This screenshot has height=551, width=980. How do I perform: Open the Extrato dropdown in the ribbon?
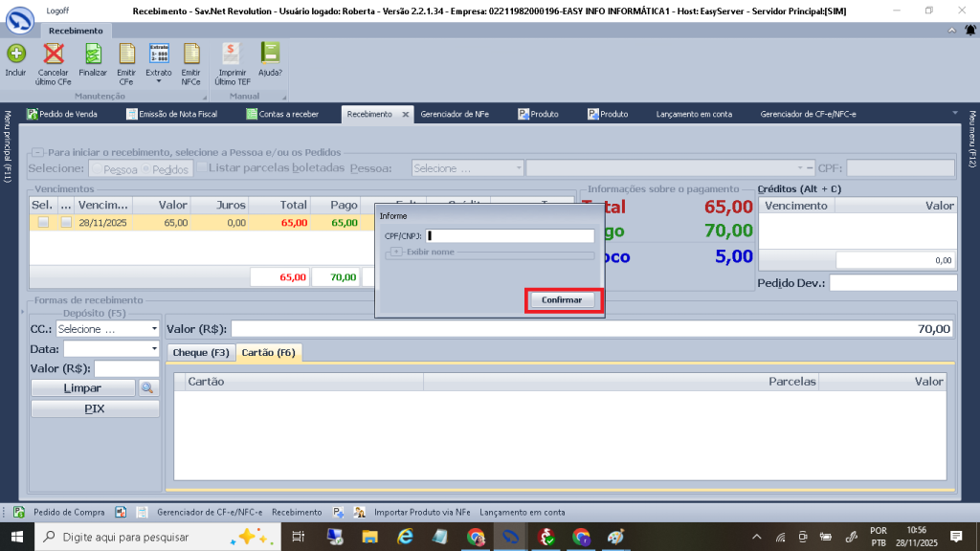coord(159,81)
